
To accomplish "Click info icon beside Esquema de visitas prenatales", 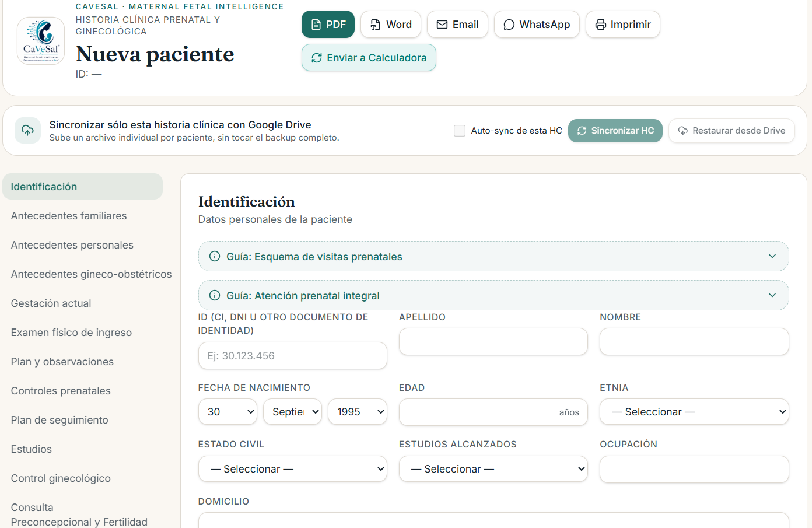I will point(215,256).
